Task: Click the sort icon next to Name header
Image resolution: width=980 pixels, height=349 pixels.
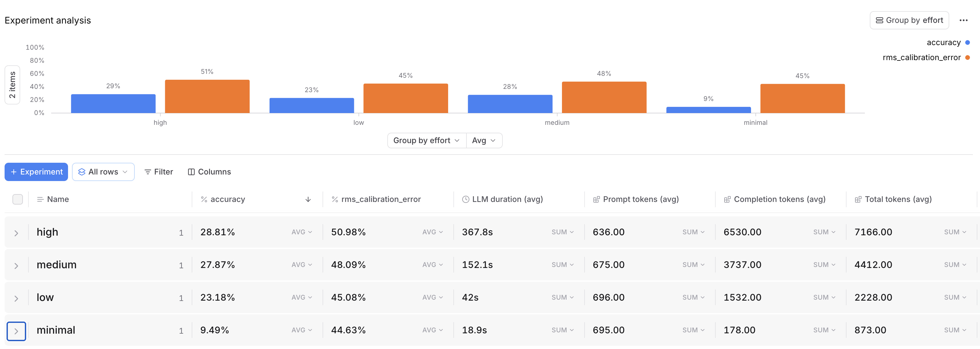Action: (x=40, y=199)
